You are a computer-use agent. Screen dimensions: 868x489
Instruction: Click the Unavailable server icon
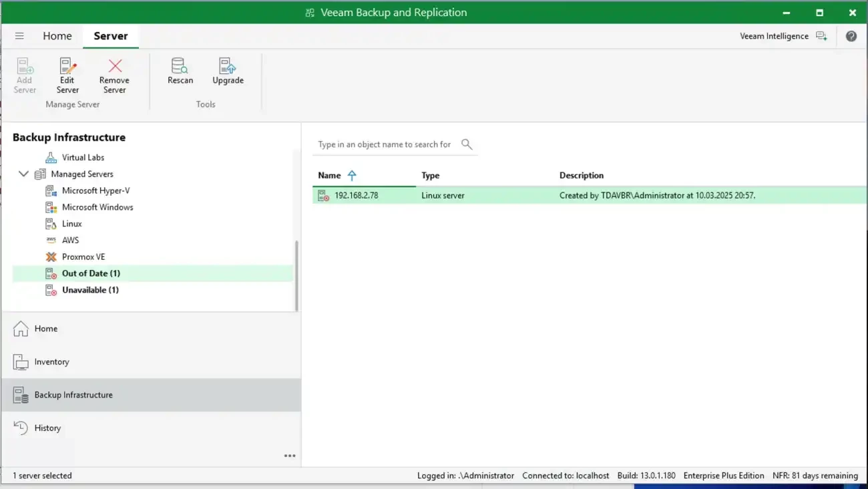(x=51, y=290)
